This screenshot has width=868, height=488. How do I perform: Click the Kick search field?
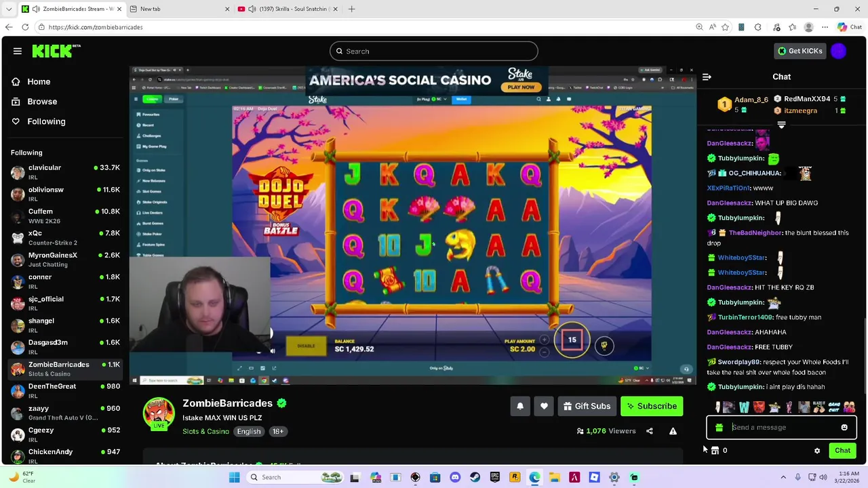[434, 52]
